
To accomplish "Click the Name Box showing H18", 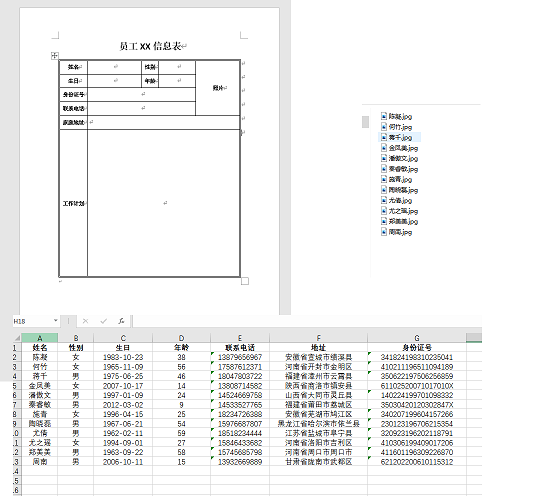I will [33, 321].
